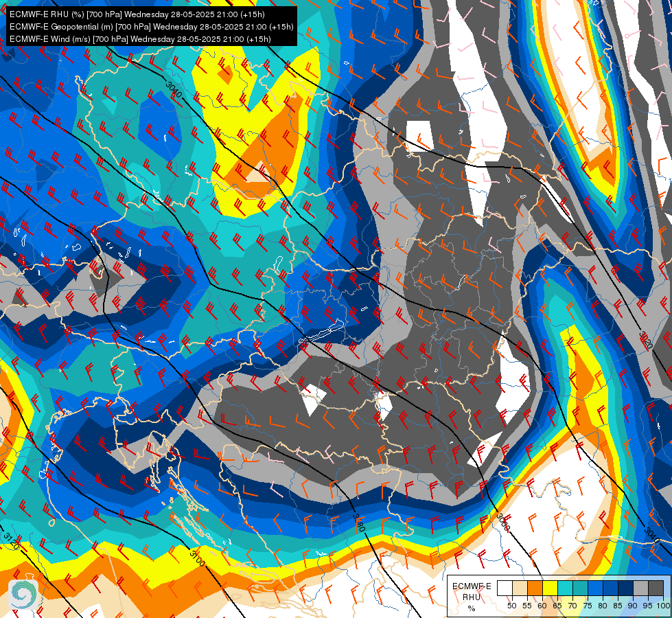
Task: Click the legend value 75
Action: (587, 606)
